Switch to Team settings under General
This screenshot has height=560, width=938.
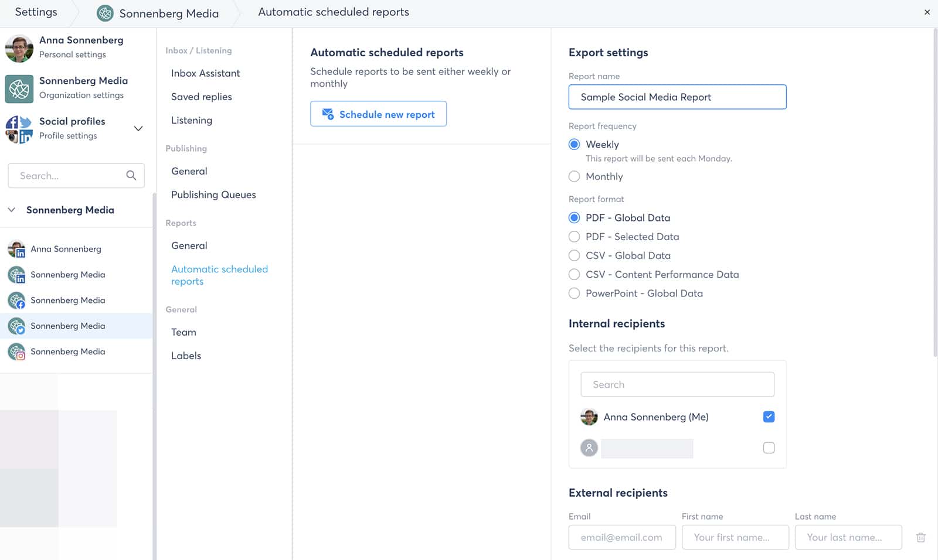183,332
